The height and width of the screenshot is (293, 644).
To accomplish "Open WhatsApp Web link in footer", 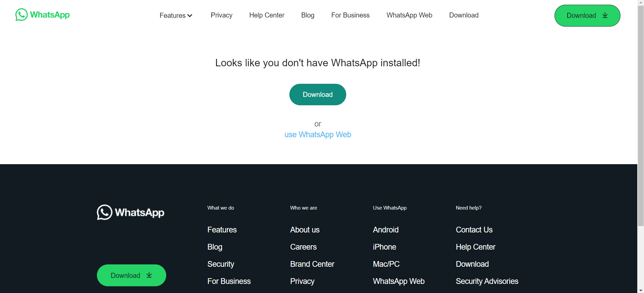I will coord(399,281).
